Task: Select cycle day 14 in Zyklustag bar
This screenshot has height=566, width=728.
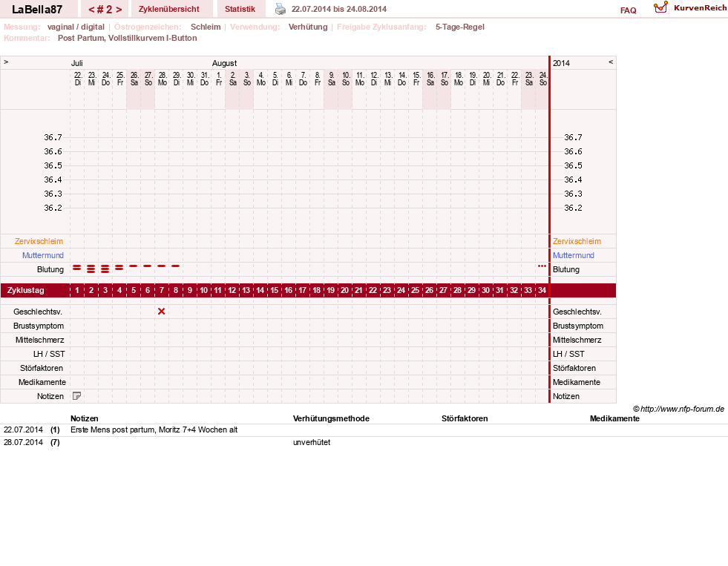Action: 260,290
